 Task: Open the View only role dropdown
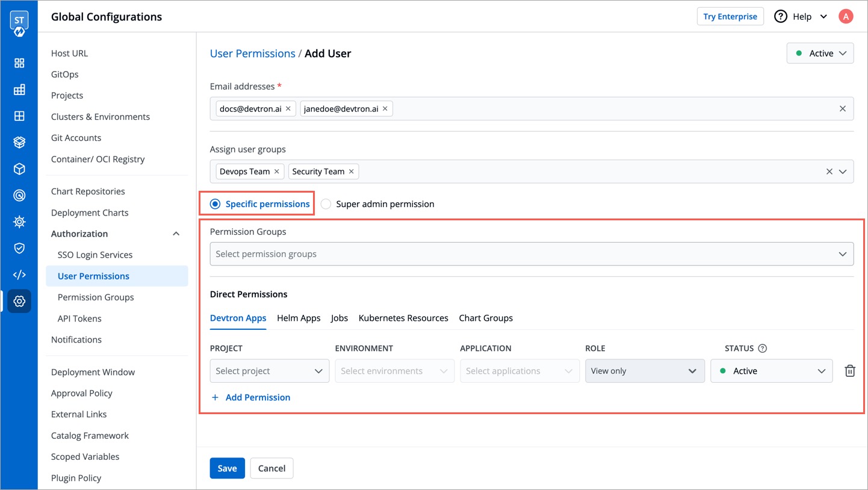coord(645,371)
